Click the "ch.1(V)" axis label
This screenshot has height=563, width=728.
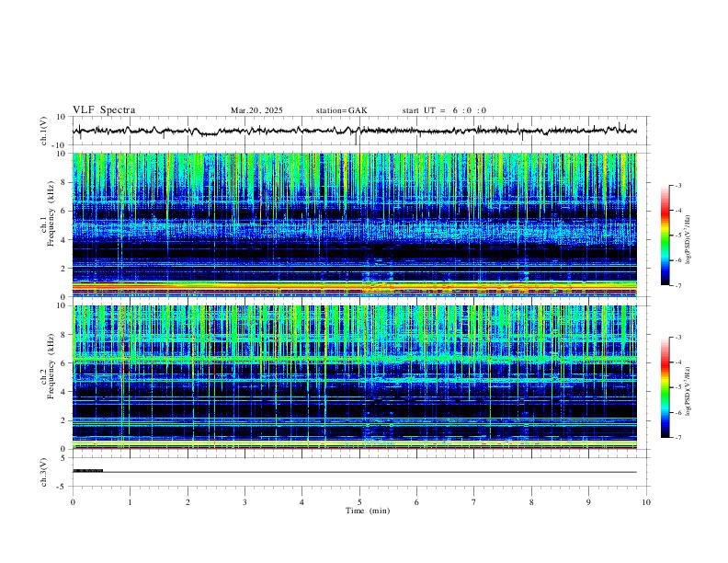[44, 131]
